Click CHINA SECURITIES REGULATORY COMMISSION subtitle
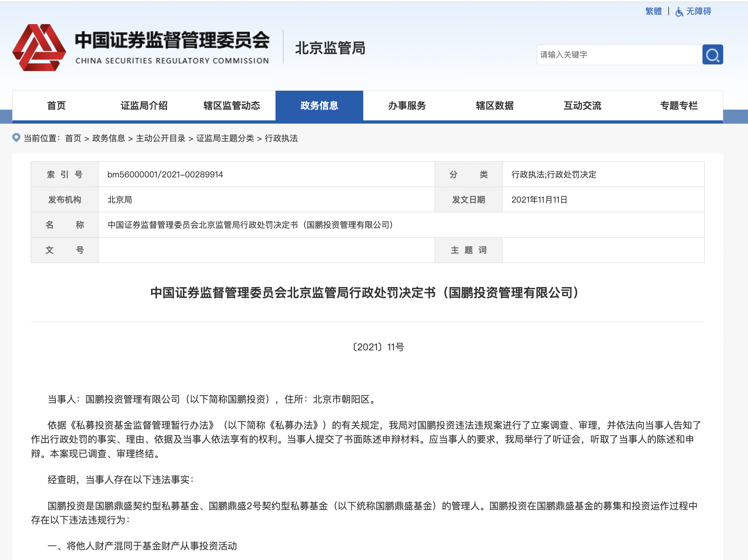748x560 pixels. pos(172,61)
